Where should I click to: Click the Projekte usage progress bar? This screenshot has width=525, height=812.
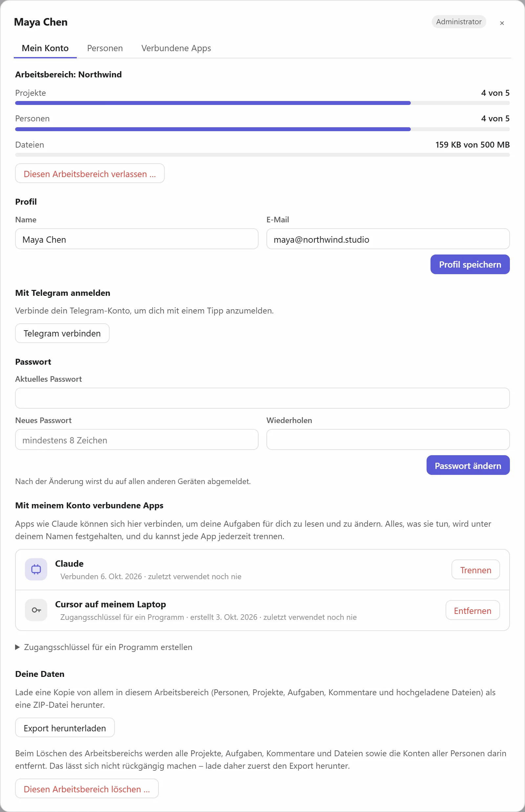[x=262, y=103]
